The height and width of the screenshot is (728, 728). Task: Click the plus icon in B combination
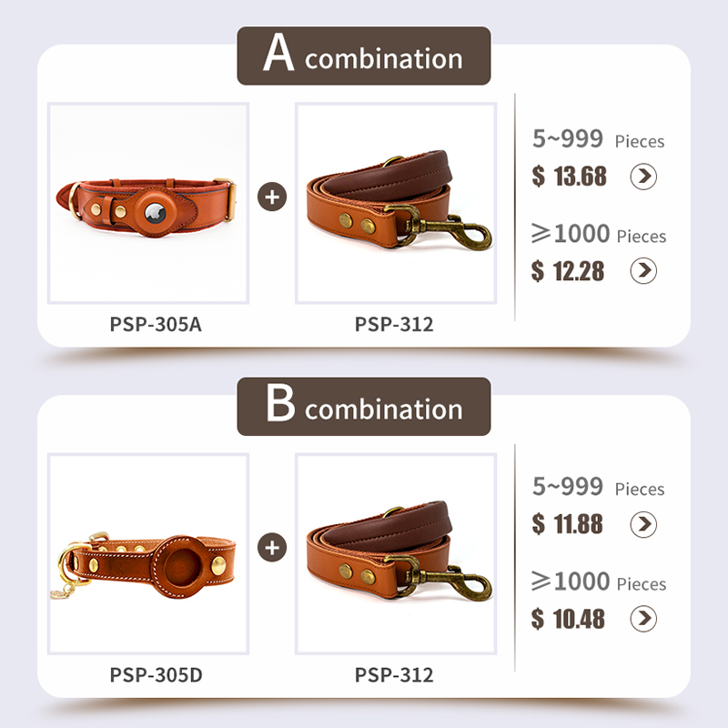(271, 547)
